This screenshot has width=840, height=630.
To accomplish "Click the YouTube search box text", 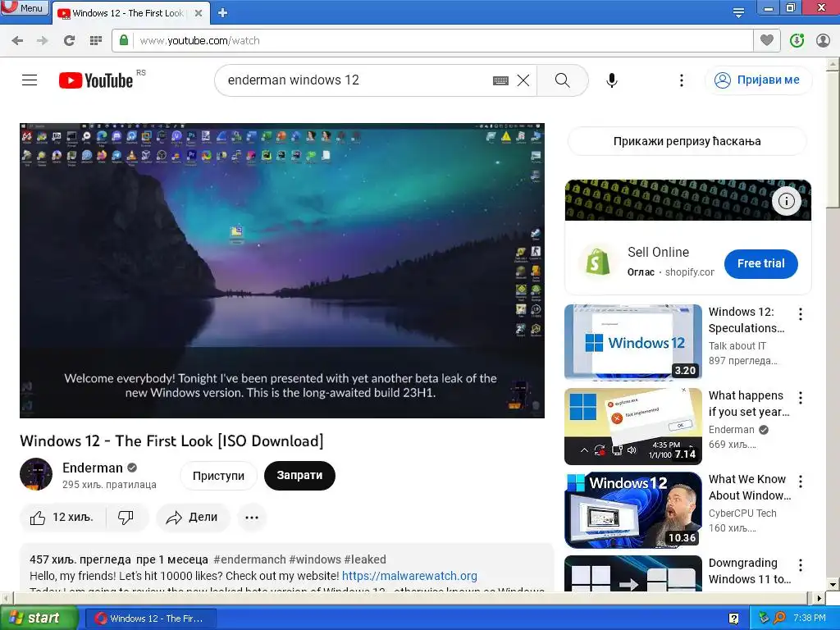I will click(293, 80).
